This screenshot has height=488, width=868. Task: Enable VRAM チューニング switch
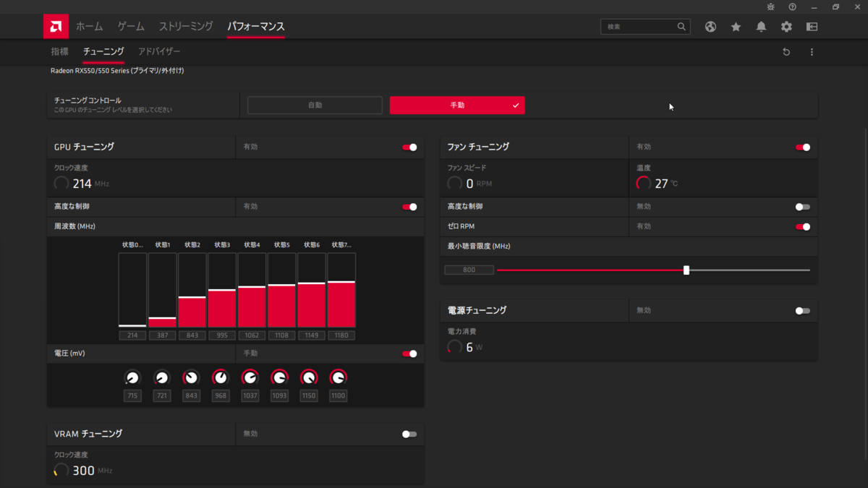click(x=409, y=434)
